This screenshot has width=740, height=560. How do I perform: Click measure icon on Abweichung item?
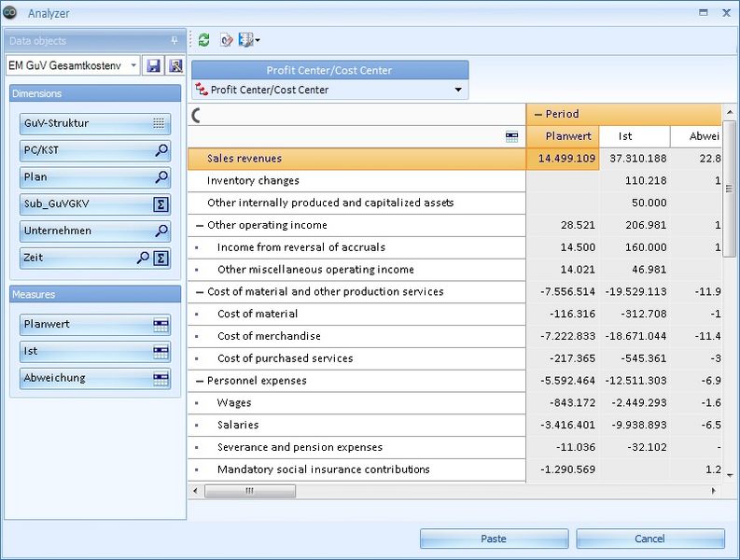click(x=161, y=379)
